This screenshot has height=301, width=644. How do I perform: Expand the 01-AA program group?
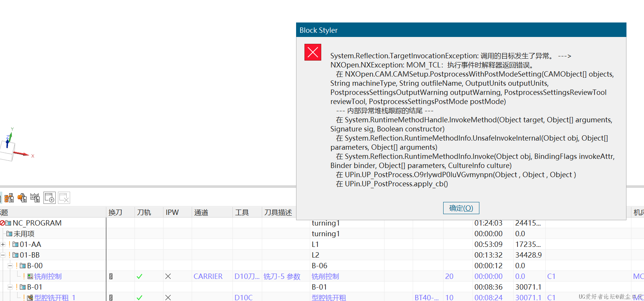tap(3, 244)
